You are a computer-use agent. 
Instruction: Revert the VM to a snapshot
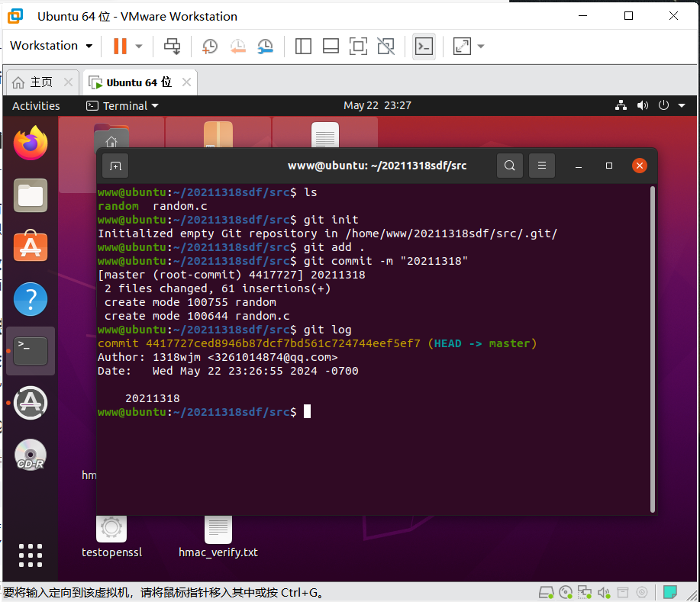[x=237, y=46]
